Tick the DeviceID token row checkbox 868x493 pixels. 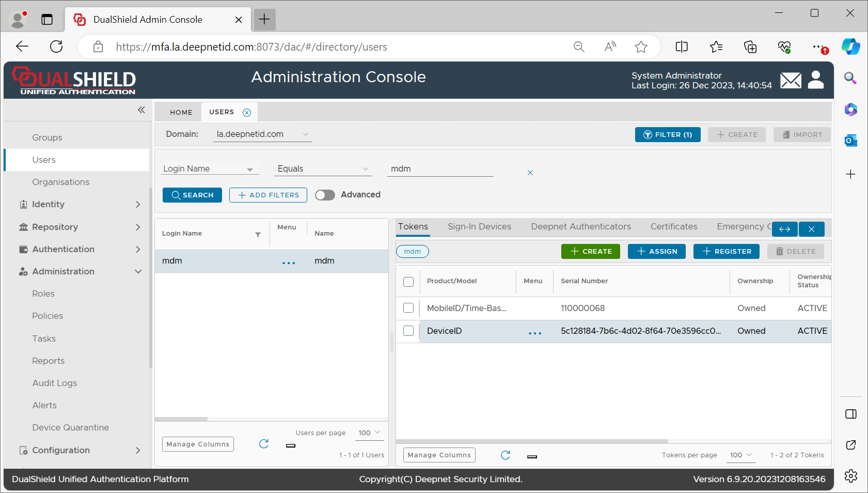click(x=408, y=331)
